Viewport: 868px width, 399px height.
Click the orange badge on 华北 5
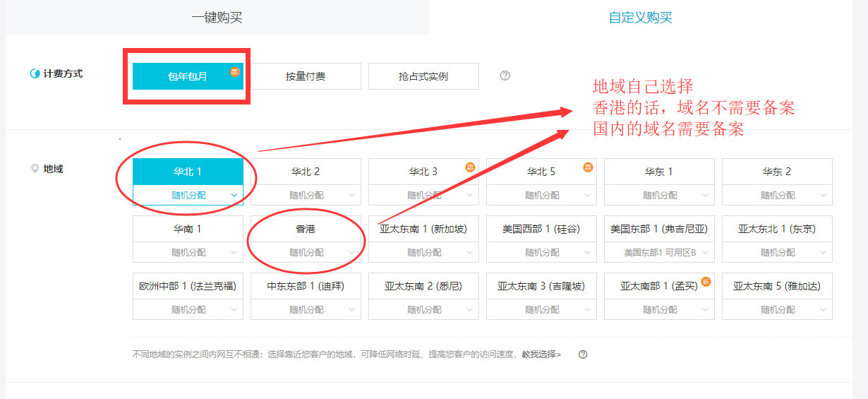(x=588, y=167)
